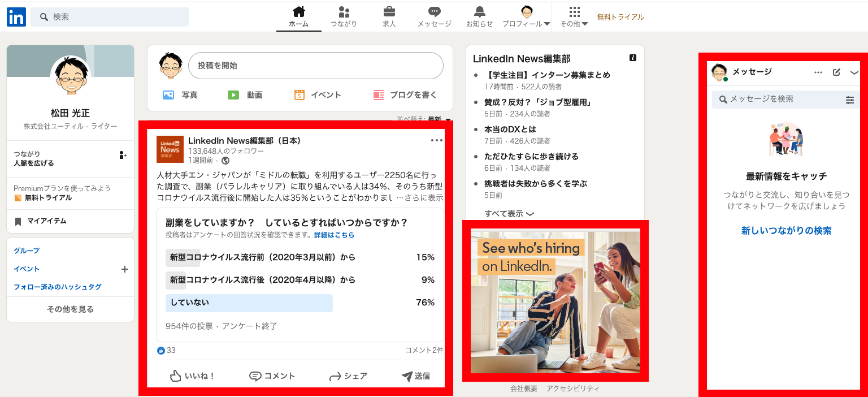Select poll option 新型コロナウイルス流行後
Screen dimensions: 868x397
(x=300, y=280)
